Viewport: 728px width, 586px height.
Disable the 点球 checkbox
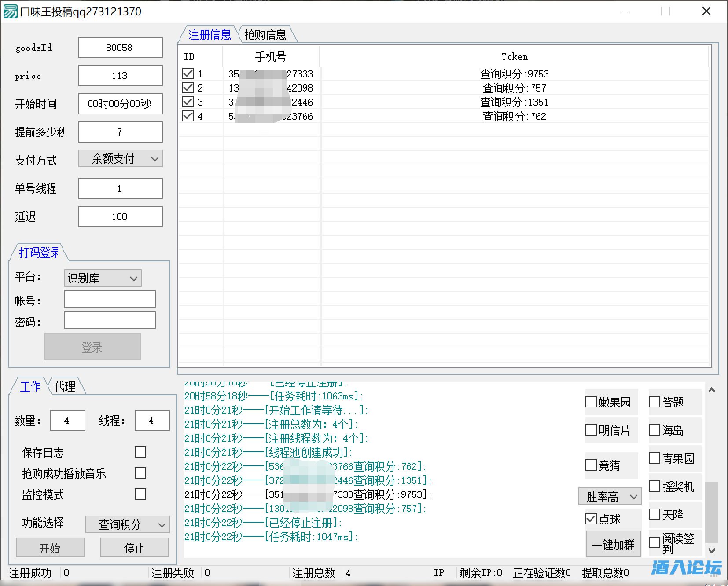click(x=591, y=519)
